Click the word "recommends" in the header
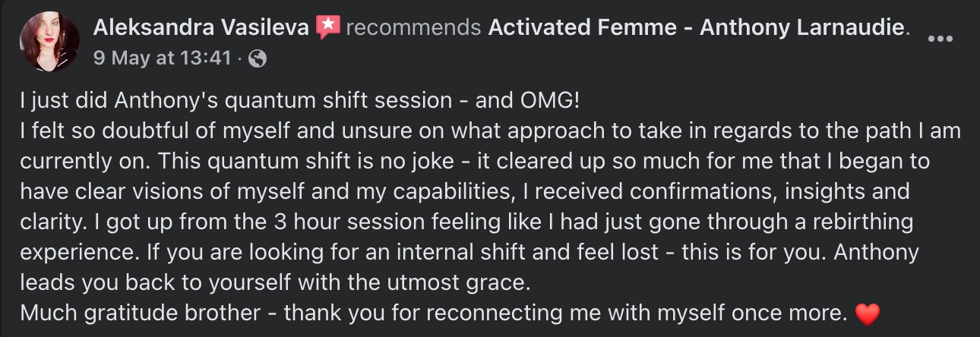The image size is (980, 337). (x=413, y=28)
